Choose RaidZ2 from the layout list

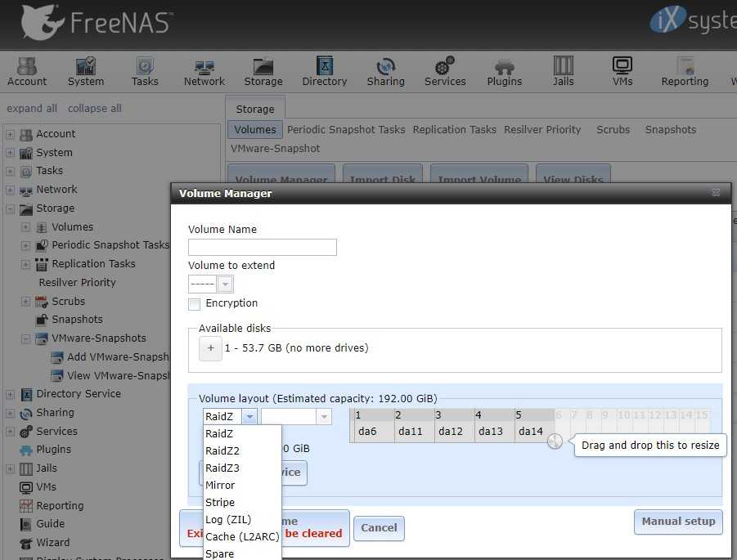(242, 451)
